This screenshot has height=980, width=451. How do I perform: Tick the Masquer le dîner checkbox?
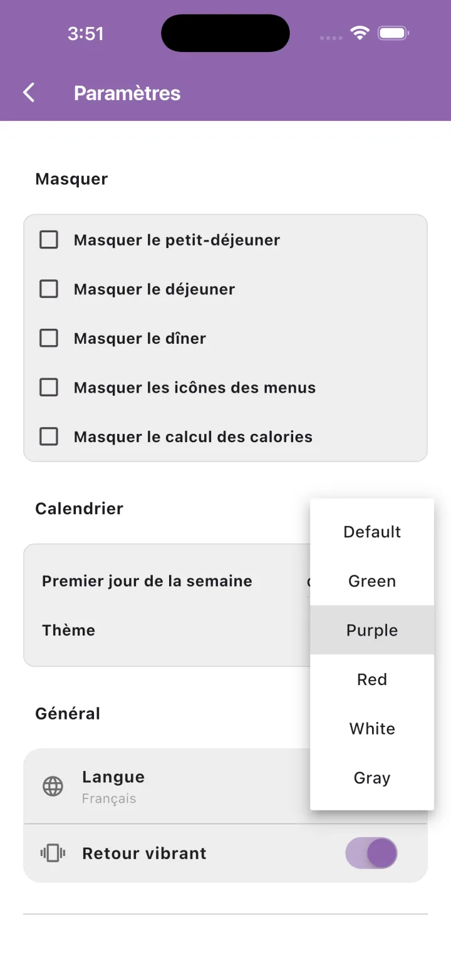point(49,338)
